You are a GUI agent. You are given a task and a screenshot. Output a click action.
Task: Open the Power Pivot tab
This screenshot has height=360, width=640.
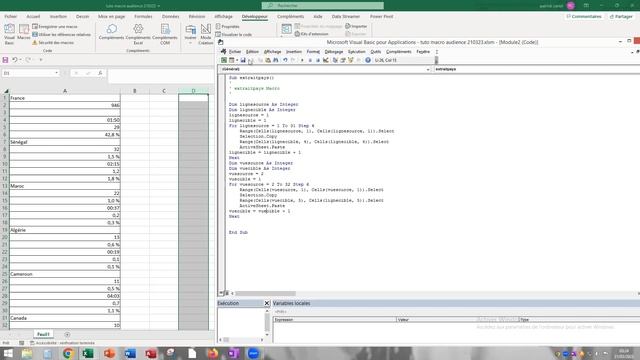tap(382, 17)
